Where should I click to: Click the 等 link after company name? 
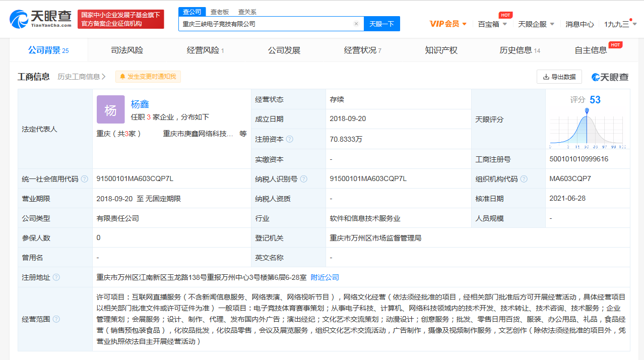coord(243,134)
